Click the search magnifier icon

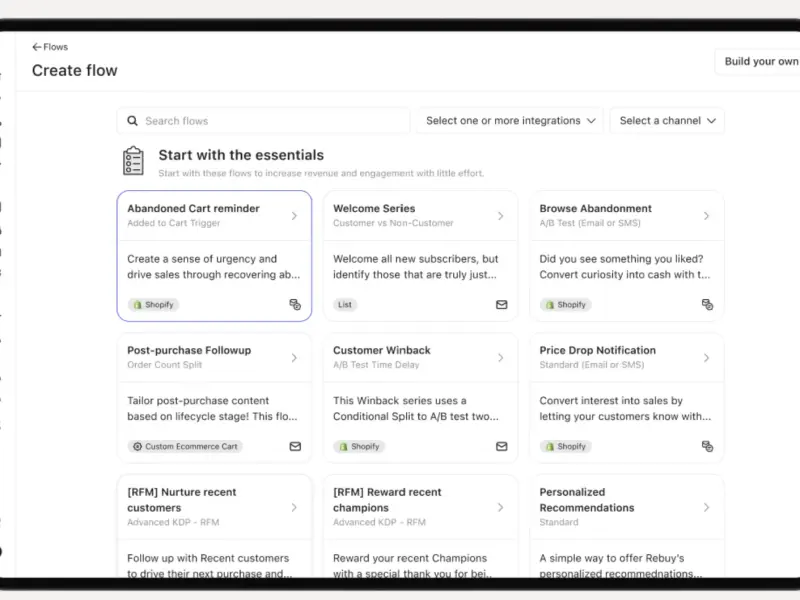point(132,121)
